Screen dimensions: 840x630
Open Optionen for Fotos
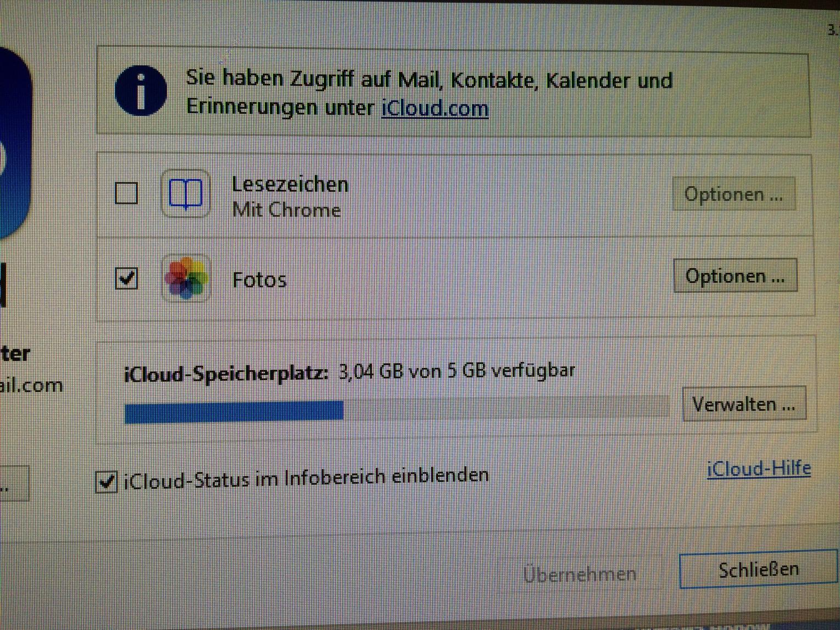pos(735,276)
